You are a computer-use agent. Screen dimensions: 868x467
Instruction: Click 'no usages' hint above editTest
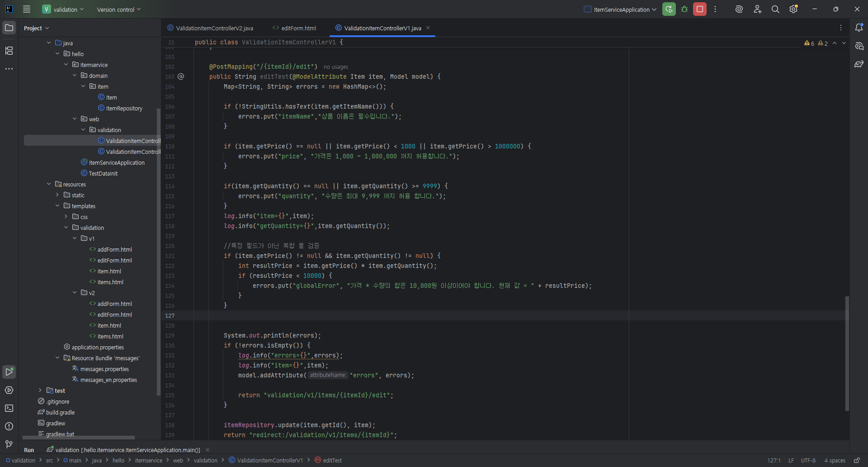(336, 67)
